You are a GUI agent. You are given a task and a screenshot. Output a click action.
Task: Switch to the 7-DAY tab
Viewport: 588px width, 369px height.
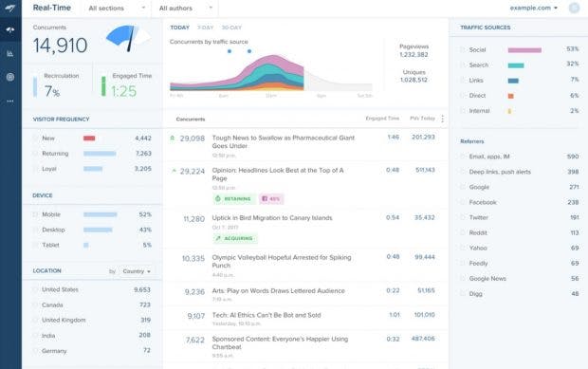pyautogui.click(x=205, y=28)
